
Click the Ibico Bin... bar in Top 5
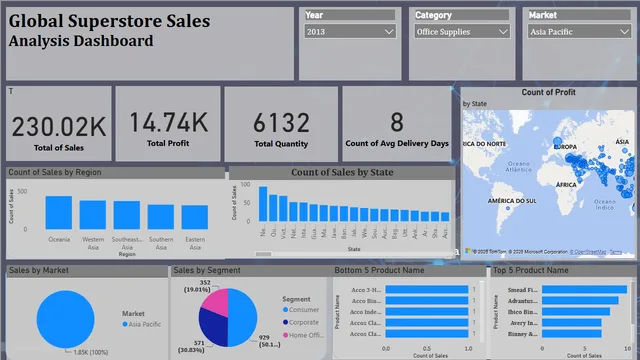click(x=576, y=311)
